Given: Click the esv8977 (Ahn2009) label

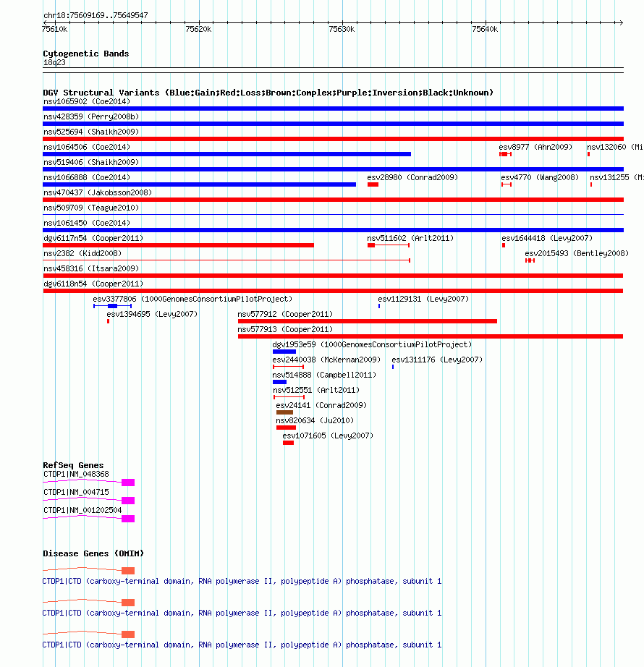Looking at the screenshot, I should [x=535, y=147].
